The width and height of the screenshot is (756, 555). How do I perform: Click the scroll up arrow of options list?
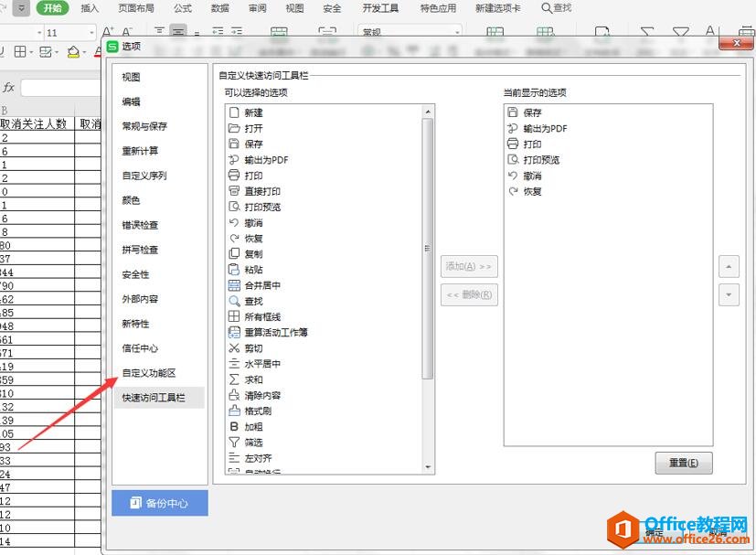coord(428,112)
